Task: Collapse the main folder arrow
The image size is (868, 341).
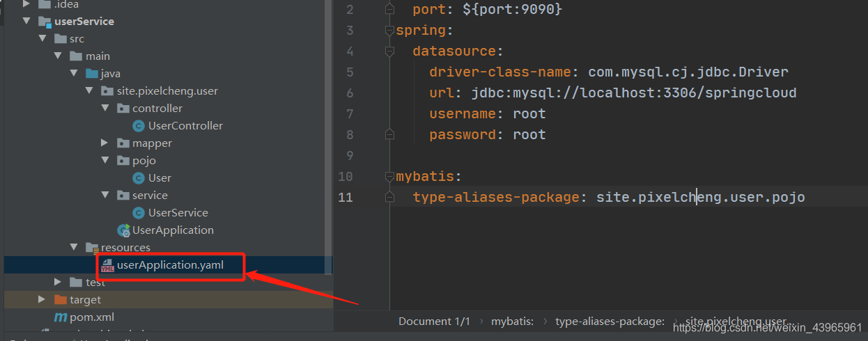Action: tap(59, 56)
